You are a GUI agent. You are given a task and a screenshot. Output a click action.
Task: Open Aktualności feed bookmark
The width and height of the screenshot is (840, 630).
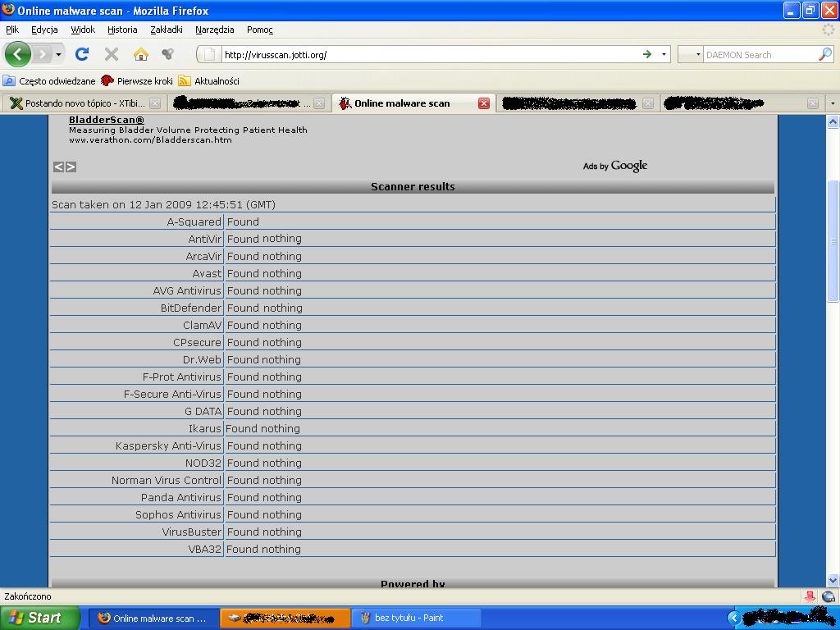[x=209, y=81]
